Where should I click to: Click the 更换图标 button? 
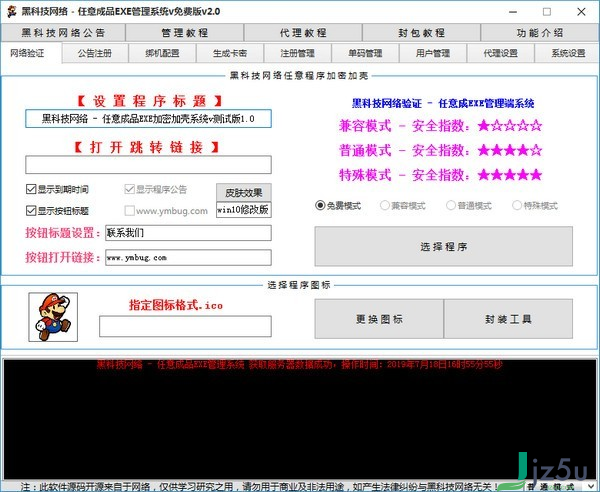pyautogui.click(x=379, y=319)
